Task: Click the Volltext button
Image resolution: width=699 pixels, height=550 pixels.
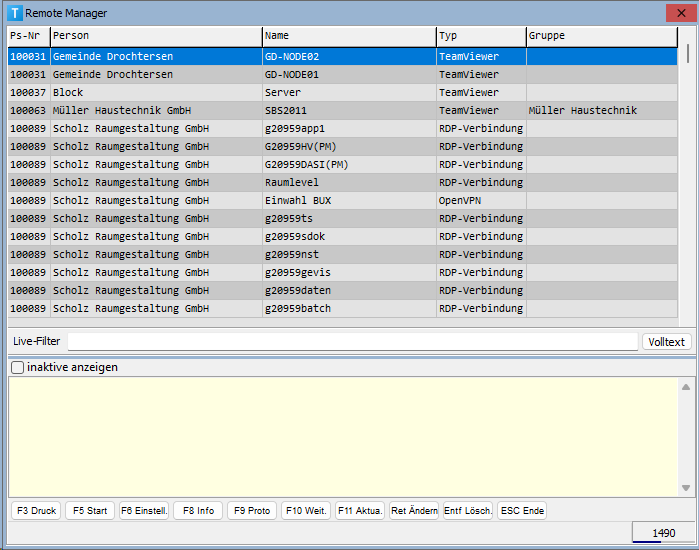Action: [666, 342]
